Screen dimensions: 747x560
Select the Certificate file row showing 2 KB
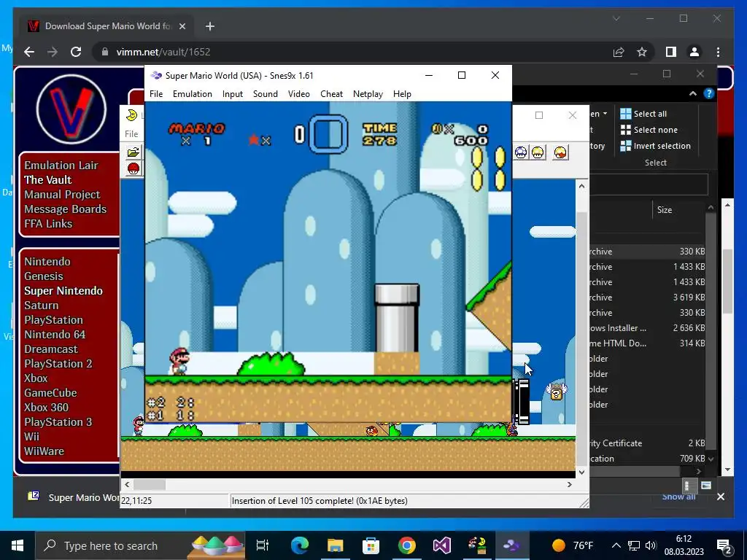[x=647, y=443]
